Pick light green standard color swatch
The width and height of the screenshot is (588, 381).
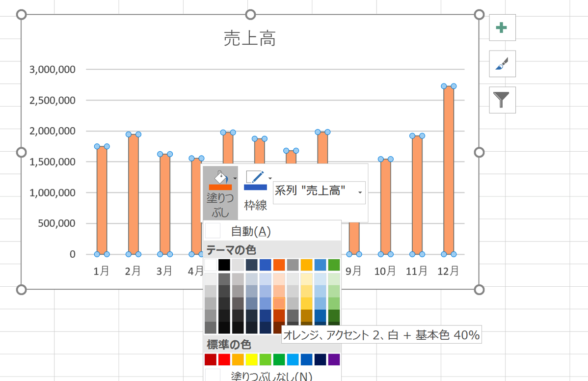pyautogui.click(x=266, y=359)
